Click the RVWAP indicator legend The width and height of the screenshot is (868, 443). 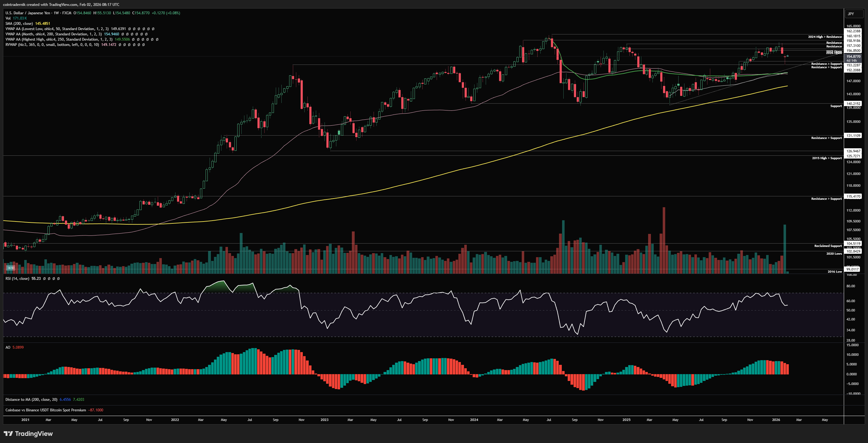coord(52,44)
